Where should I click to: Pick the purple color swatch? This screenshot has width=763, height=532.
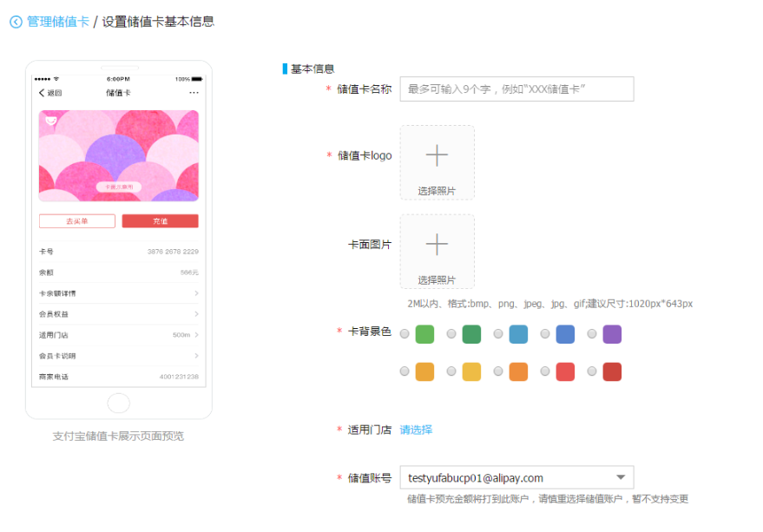(x=612, y=334)
